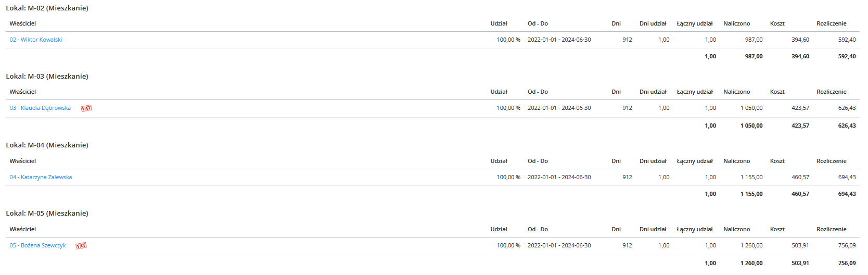Click Właściciel column header in M-02 table
868x275 pixels.
click(x=23, y=23)
